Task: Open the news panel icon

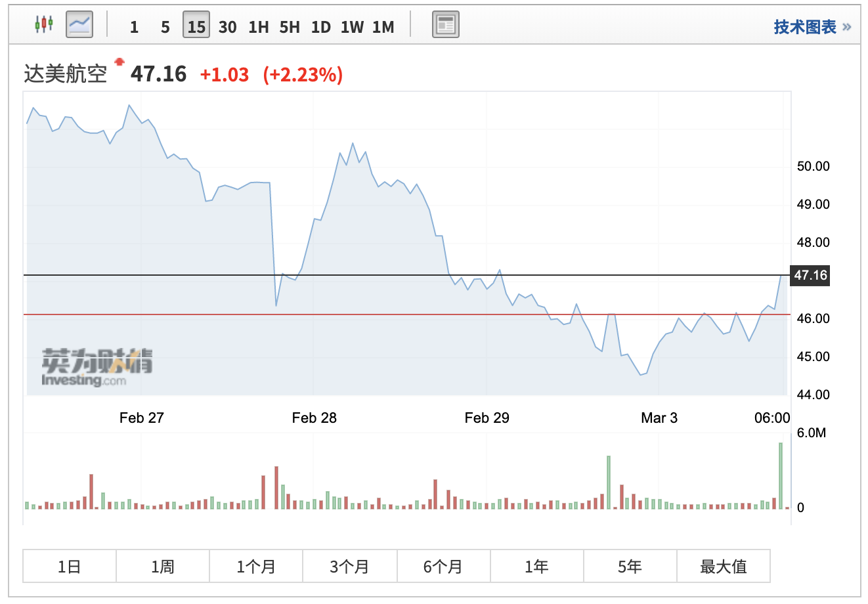Action: [x=446, y=25]
